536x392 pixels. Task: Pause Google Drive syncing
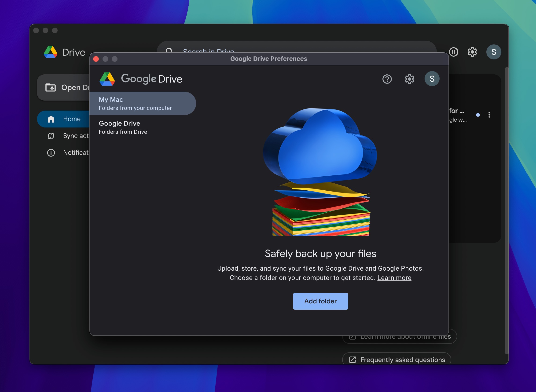[454, 52]
